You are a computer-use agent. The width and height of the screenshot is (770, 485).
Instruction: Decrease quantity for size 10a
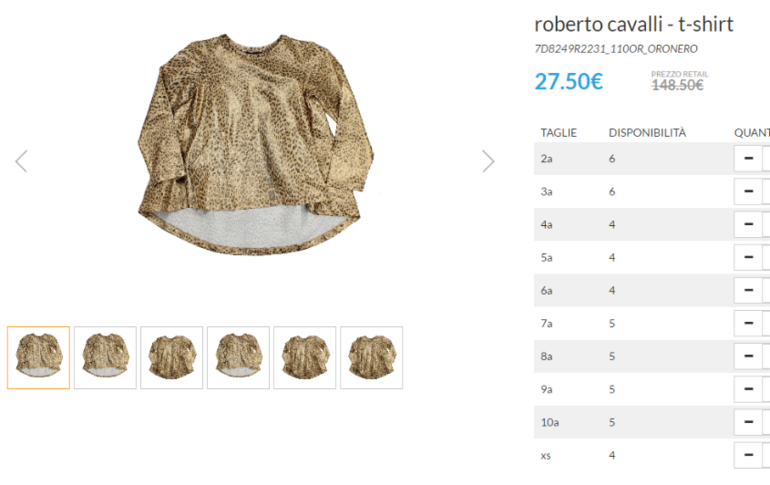pos(748,422)
